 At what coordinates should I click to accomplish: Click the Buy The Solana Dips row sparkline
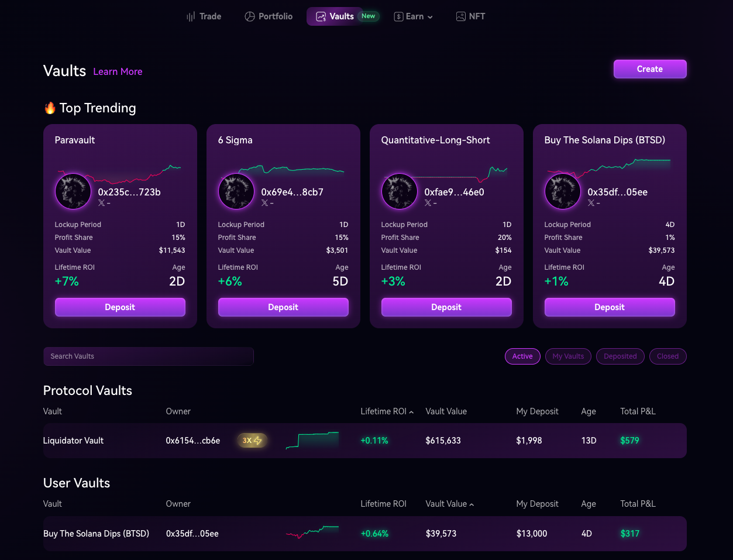[x=312, y=532]
